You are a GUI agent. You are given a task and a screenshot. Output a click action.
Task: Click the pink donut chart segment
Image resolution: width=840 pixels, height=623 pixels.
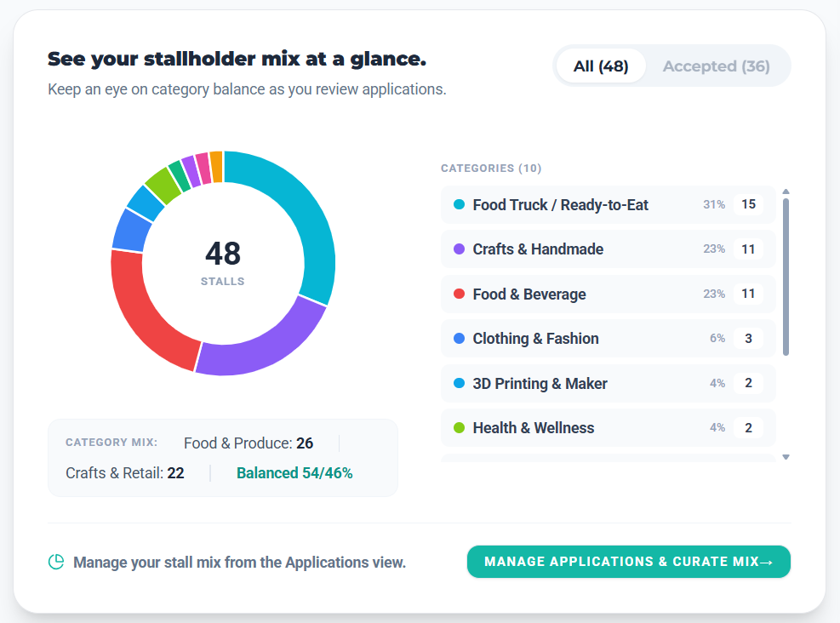203,169
